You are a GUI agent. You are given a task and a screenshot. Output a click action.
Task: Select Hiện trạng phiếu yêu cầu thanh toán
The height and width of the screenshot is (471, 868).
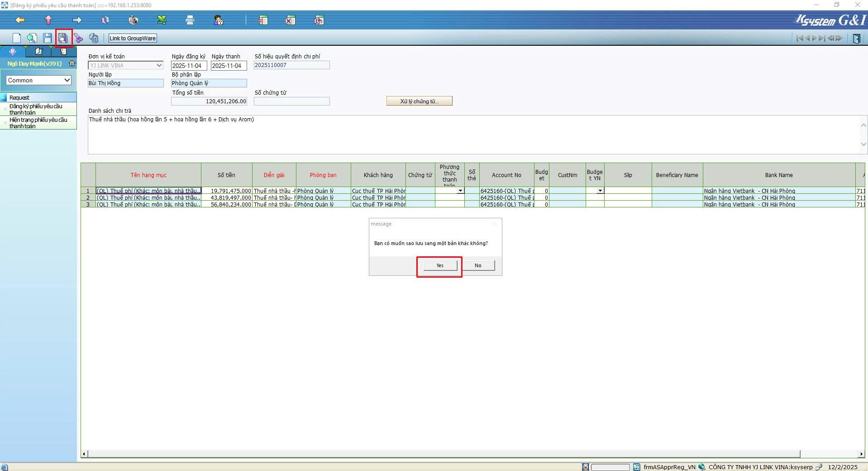point(38,123)
